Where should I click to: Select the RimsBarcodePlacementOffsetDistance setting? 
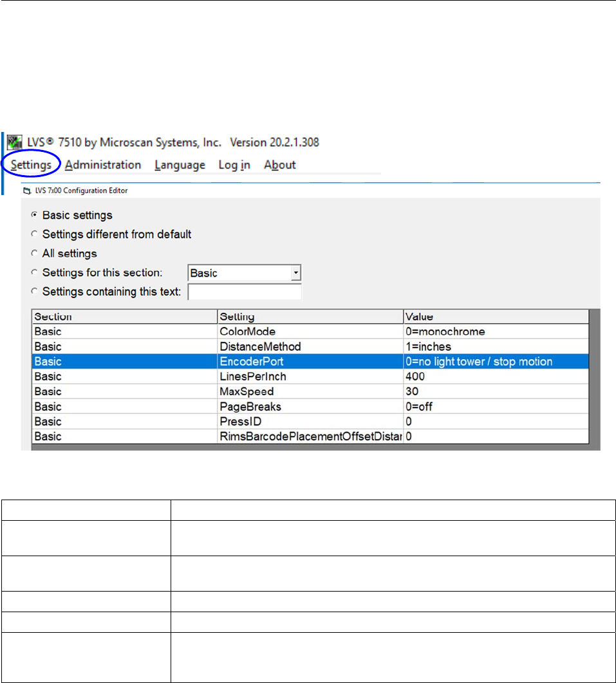(x=310, y=436)
